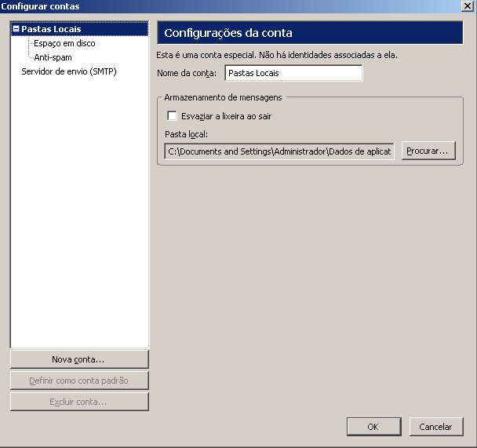Confirm settings with the OK button
Screen dimensions: 477x448
pos(373,427)
